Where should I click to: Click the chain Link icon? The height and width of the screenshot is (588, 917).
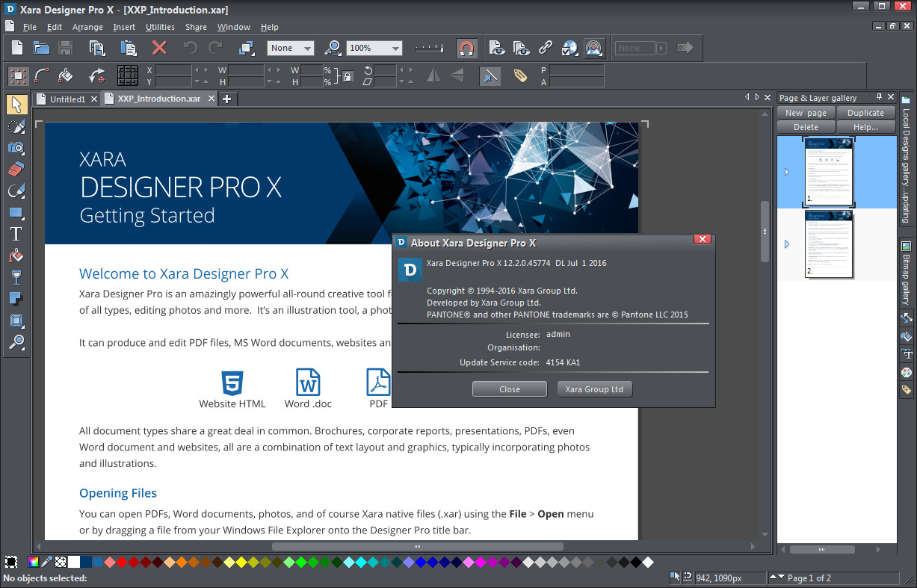[546, 48]
